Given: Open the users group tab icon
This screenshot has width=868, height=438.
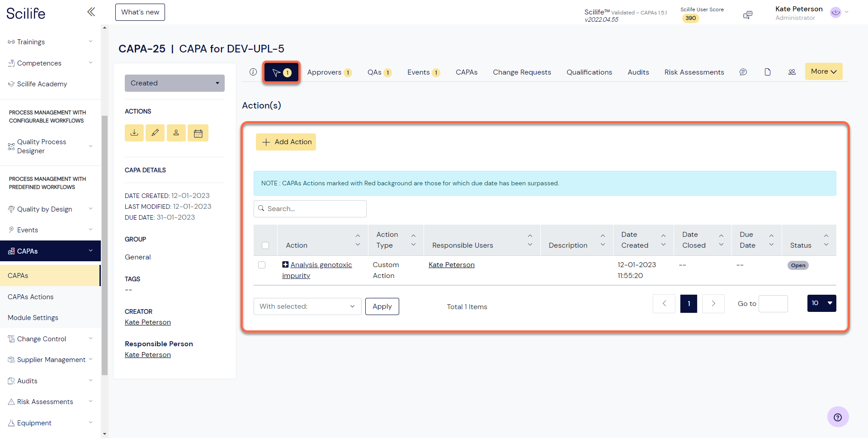Looking at the screenshot, I should (x=792, y=72).
